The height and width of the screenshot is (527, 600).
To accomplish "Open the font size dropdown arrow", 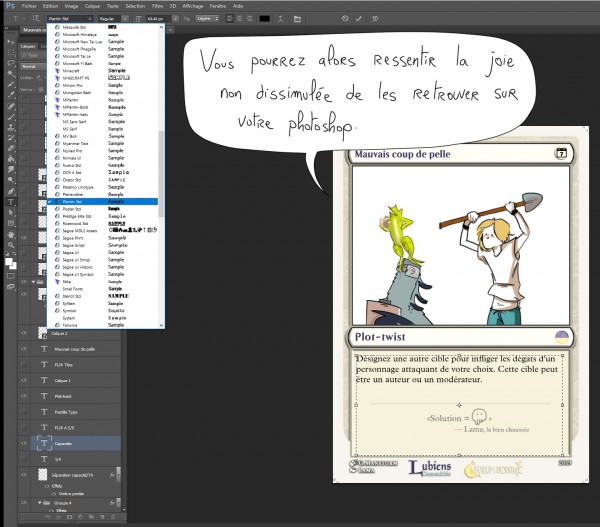I will point(175,18).
